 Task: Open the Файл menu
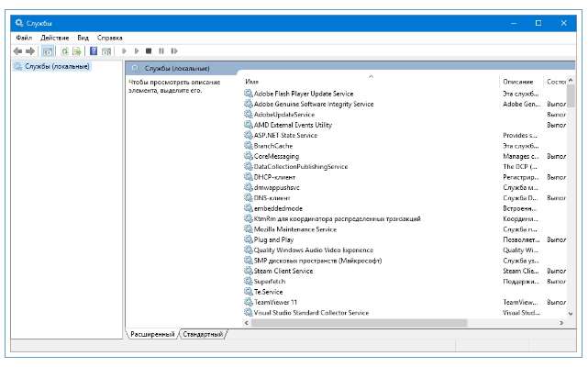point(24,38)
